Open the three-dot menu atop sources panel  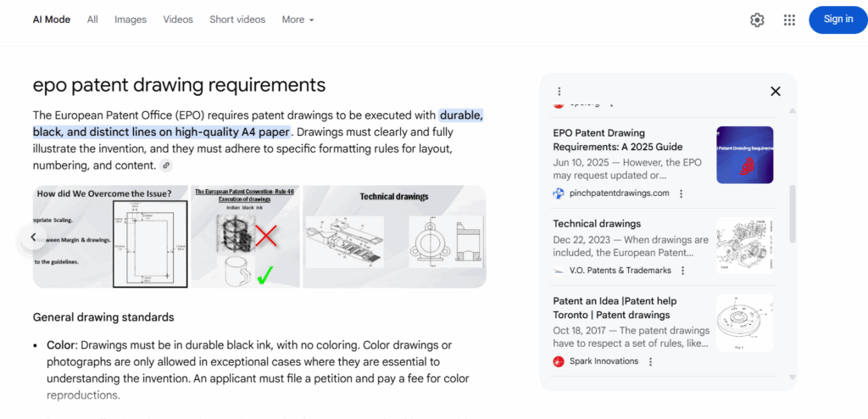559,91
